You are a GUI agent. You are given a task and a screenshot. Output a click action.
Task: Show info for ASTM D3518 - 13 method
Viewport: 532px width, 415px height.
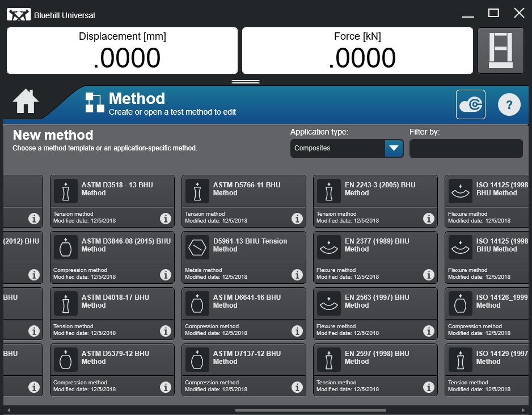pos(166,219)
